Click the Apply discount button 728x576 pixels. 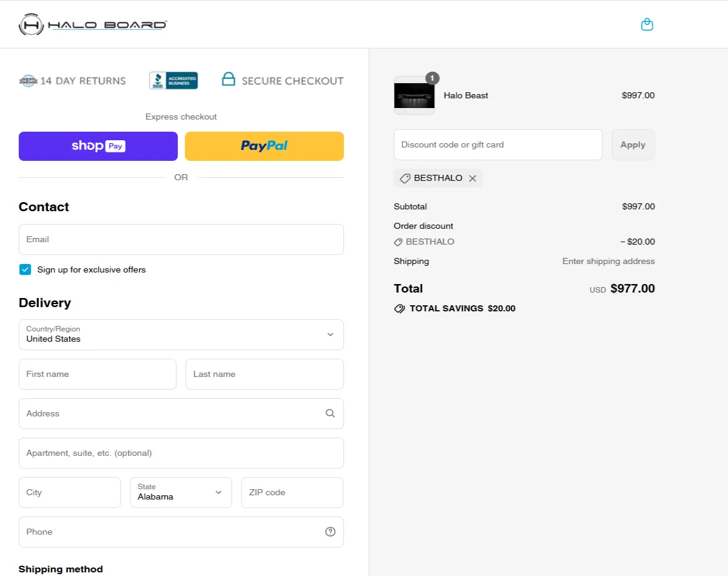tap(633, 144)
